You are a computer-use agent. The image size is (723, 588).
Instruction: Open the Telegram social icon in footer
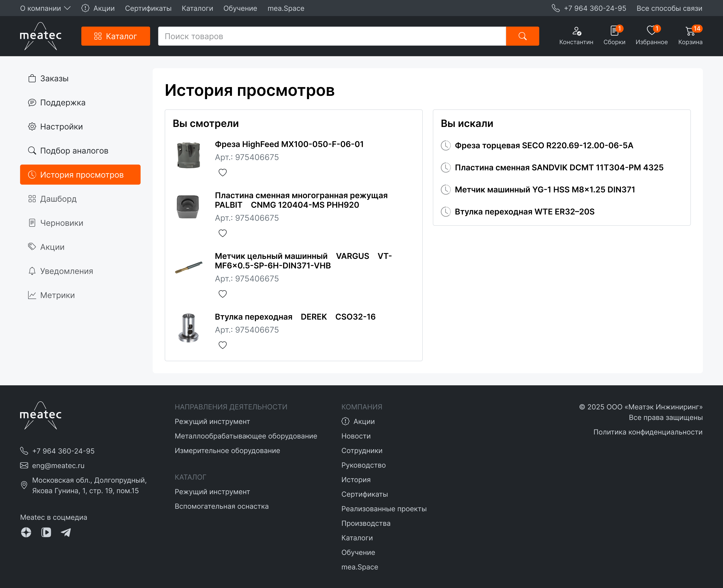click(x=66, y=533)
